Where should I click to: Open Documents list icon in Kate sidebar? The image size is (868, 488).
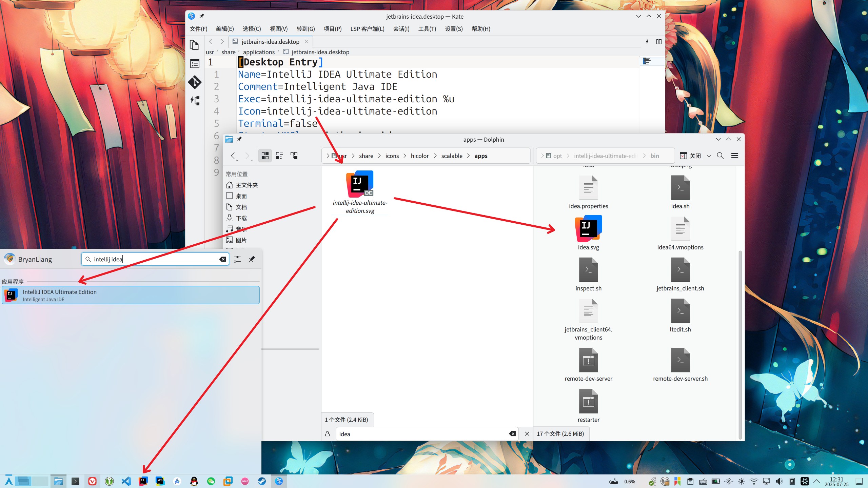click(194, 45)
